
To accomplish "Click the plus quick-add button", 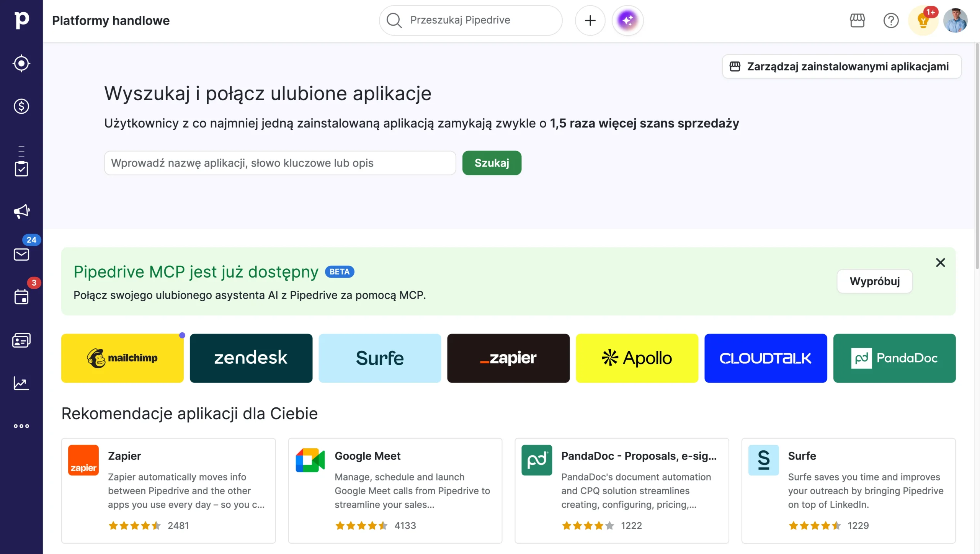I will pos(590,20).
